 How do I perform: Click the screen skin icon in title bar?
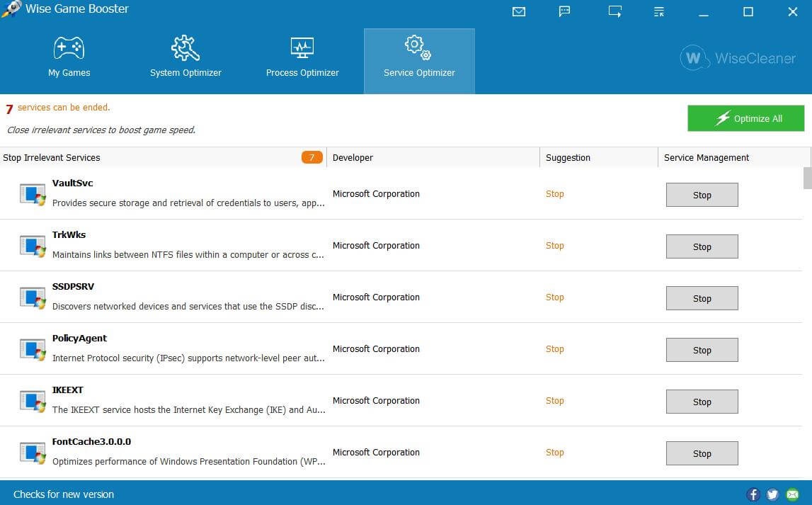coord(614,11)
